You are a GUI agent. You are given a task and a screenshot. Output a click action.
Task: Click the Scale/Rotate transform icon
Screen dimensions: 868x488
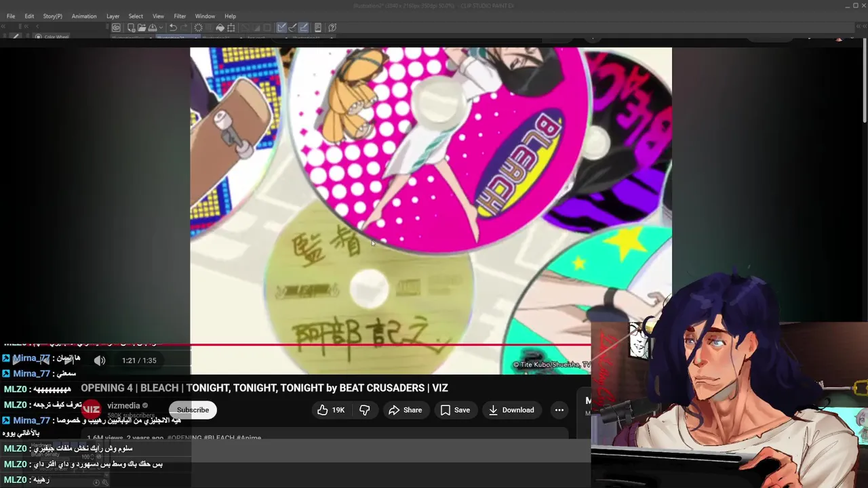coord(231,28)
